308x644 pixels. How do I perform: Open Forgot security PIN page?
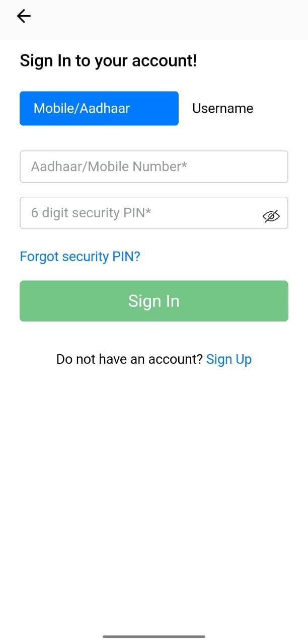(80, 257)
